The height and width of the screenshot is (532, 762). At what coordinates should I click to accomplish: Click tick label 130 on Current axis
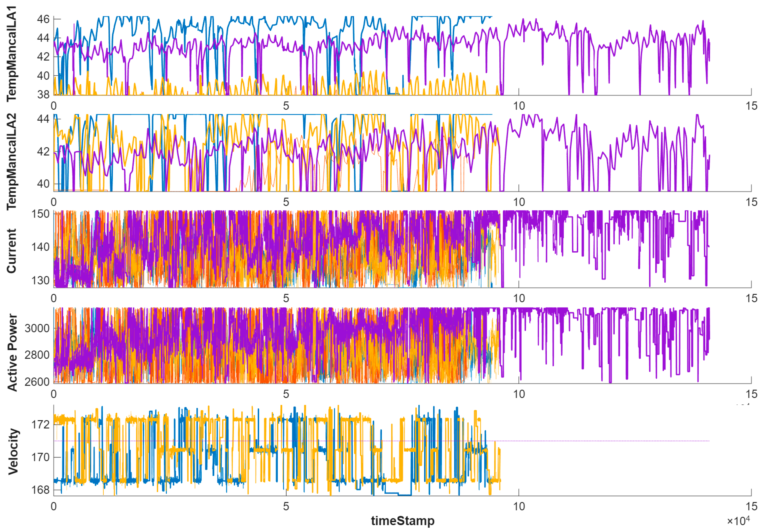(x=40, y=281)
